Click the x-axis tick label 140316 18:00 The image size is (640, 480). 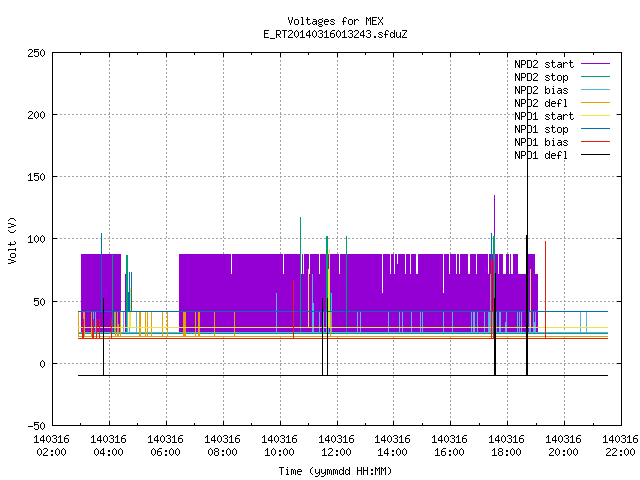click(x=507, y=446)
